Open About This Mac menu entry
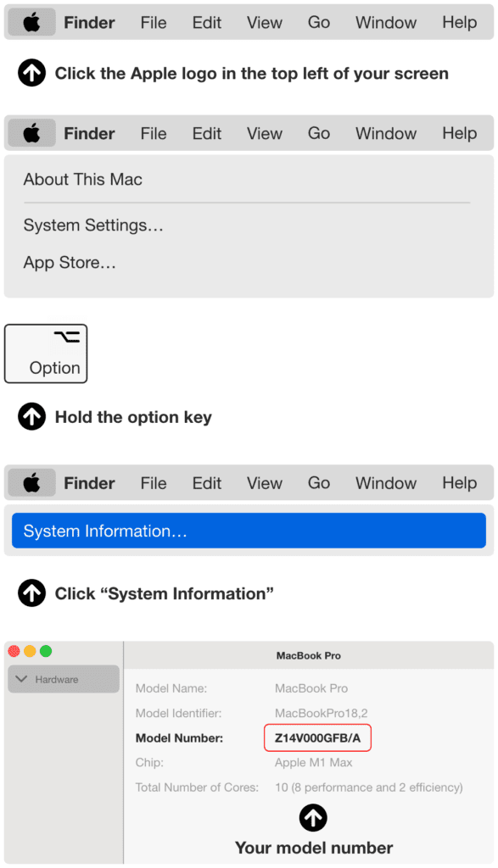498x868 pixels. pos(82,180)
